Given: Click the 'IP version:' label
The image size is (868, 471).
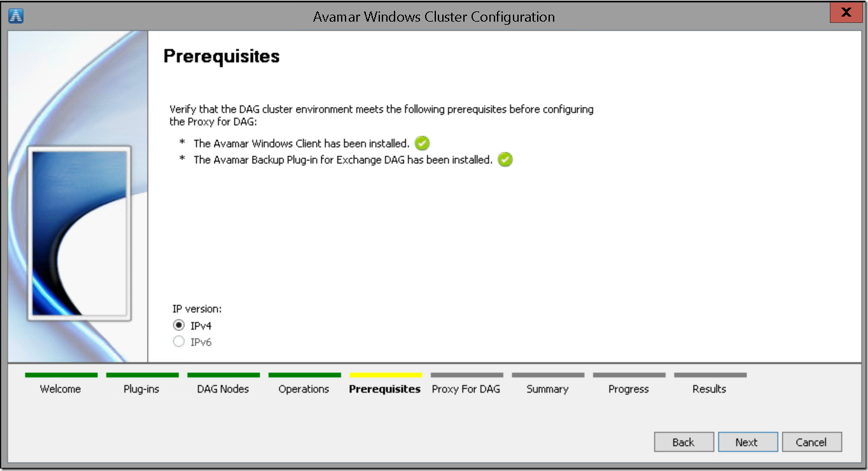Looking at the screenshot, I should tap(197, 309).
